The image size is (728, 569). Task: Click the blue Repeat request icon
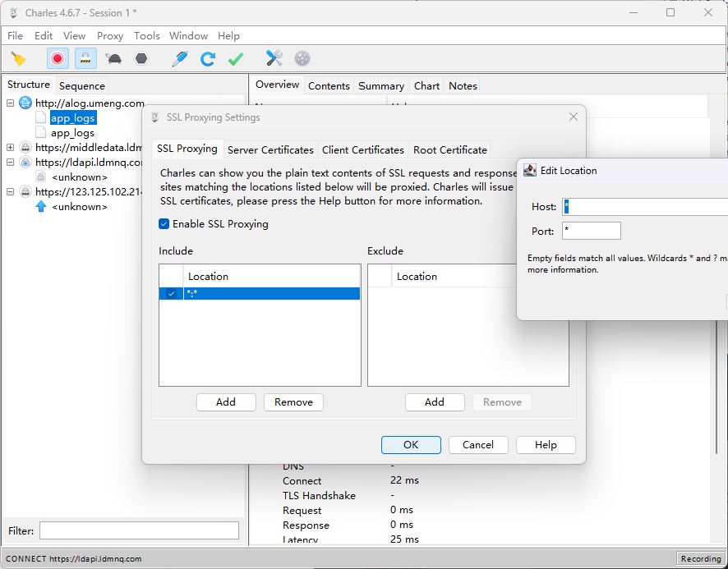click(x=208, y=58)
